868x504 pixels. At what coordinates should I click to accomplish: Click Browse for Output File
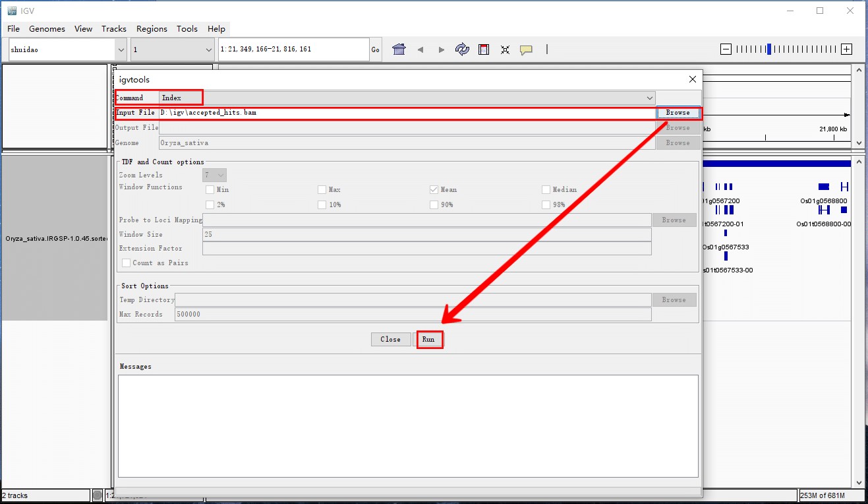tap(678, 127)
